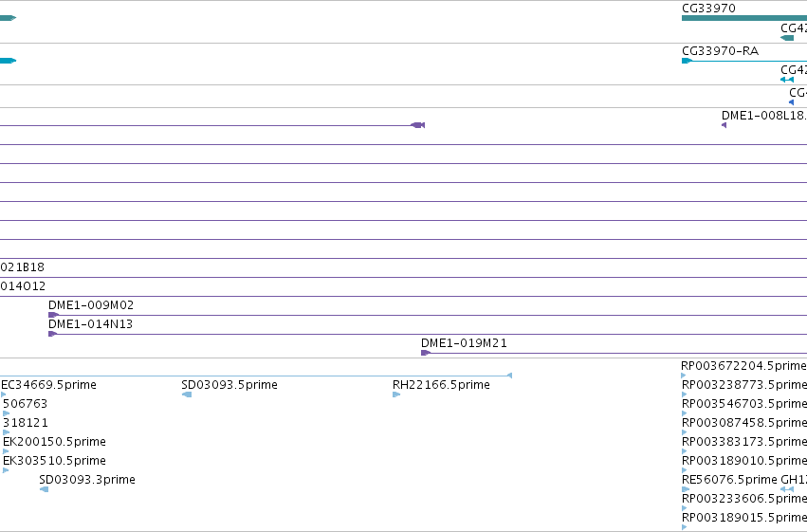Viewport: 807px width, 532px height.
Task: Select the EK303510.5prime label
Action: click(x=55, y=461)
